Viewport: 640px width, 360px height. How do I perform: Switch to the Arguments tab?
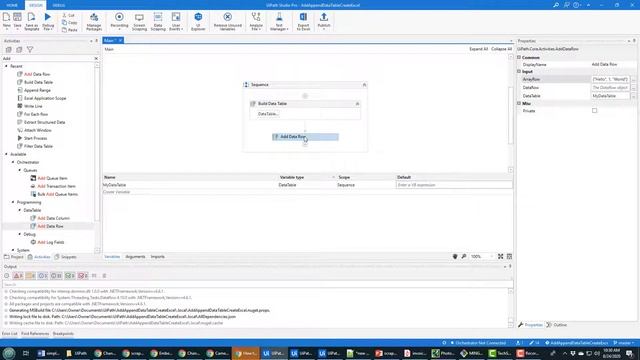coord(135,257)
